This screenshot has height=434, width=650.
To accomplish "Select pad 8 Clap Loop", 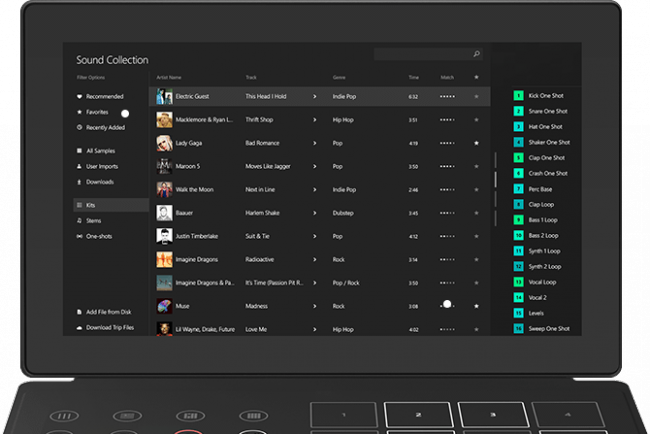I will tap(534, 204).
